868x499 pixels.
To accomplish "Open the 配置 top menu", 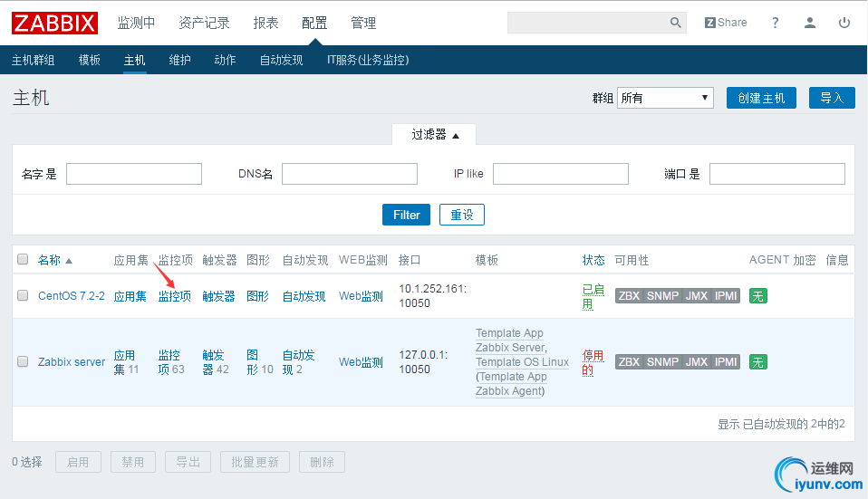I will click(314, 23).
